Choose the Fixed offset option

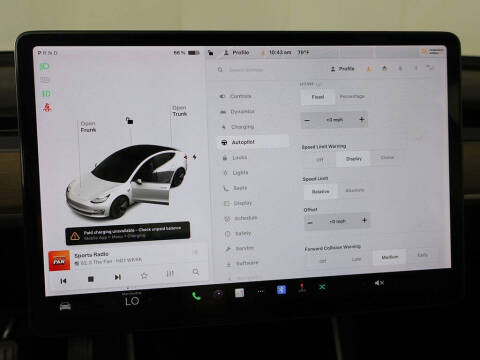[318, 97]
